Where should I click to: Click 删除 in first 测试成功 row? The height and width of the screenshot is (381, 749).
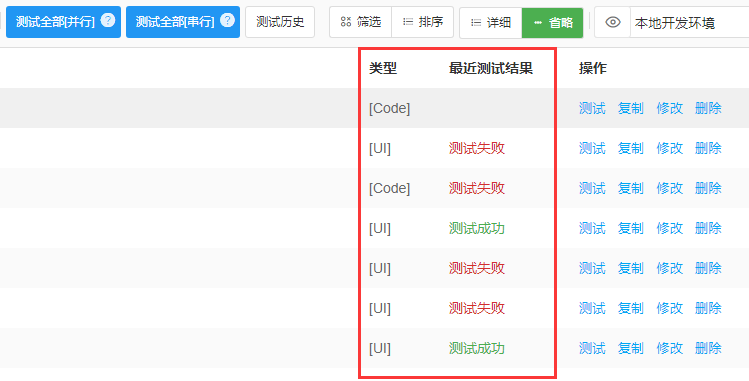pos(708,228)
